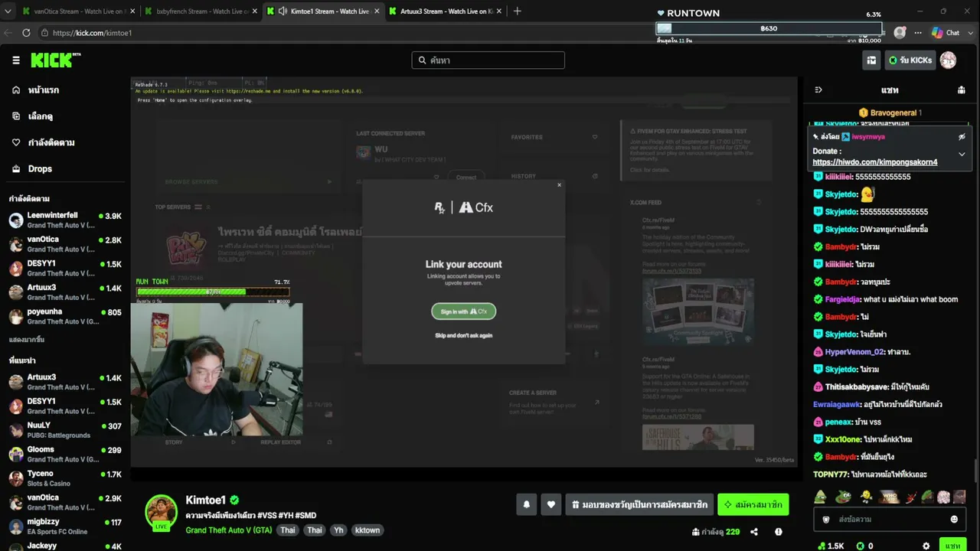
Task: Open the Kick points 1.5K balance
Action: 831,546
